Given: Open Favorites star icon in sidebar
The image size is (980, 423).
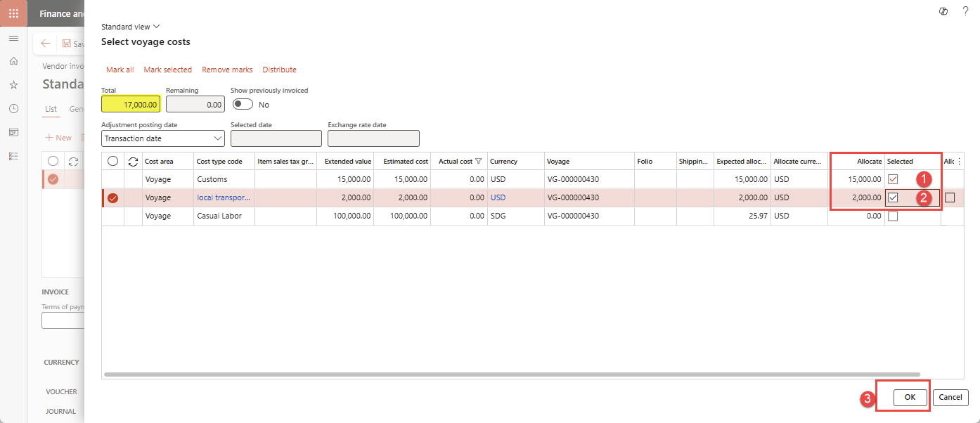Looking at the screenshot, I should (x=13, y=85).
